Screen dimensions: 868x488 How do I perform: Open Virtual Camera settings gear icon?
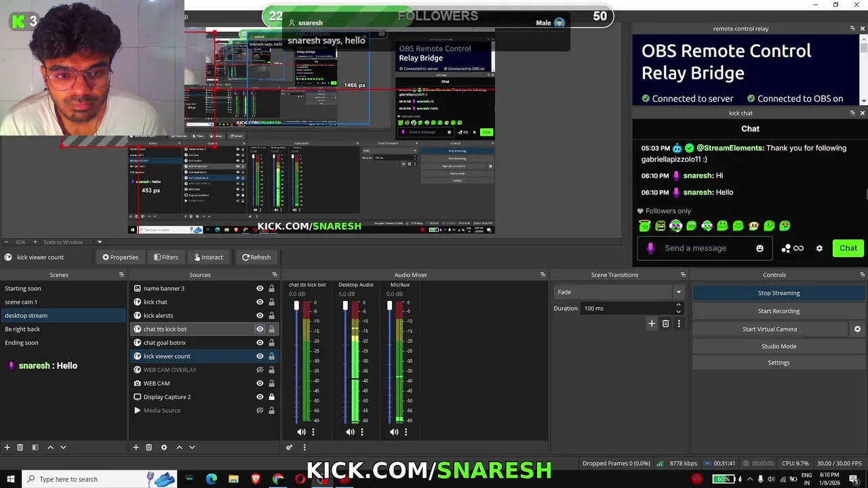pos(857,329)
